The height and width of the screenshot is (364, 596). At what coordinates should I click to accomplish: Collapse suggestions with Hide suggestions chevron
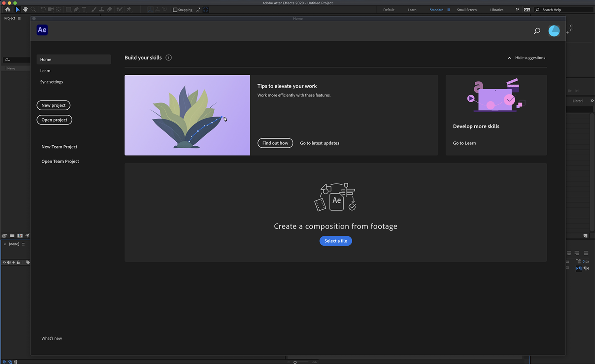(x=510, y=58)
